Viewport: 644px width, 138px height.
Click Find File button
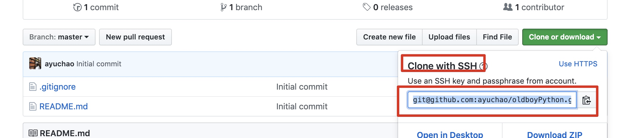497,37
